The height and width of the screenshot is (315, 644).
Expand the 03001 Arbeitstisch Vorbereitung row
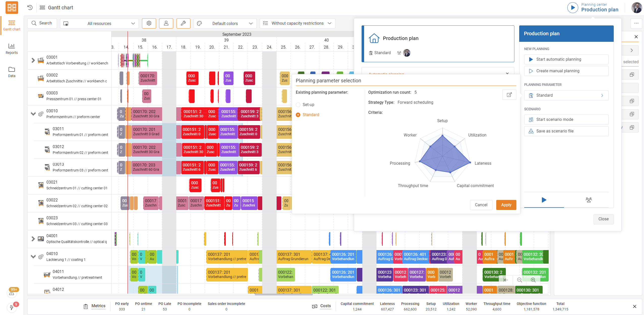33,60
